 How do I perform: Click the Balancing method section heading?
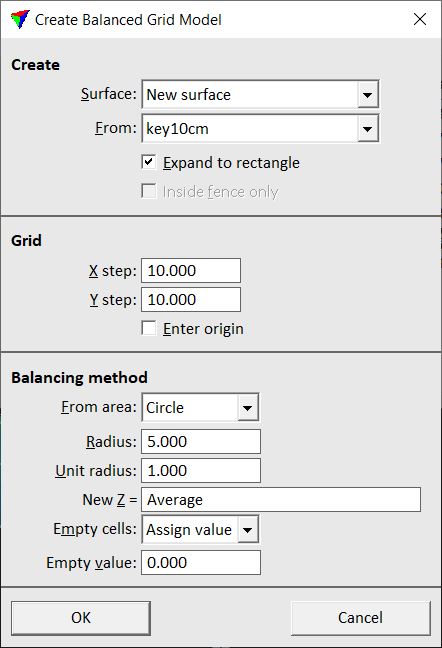(x=79, y=378)
